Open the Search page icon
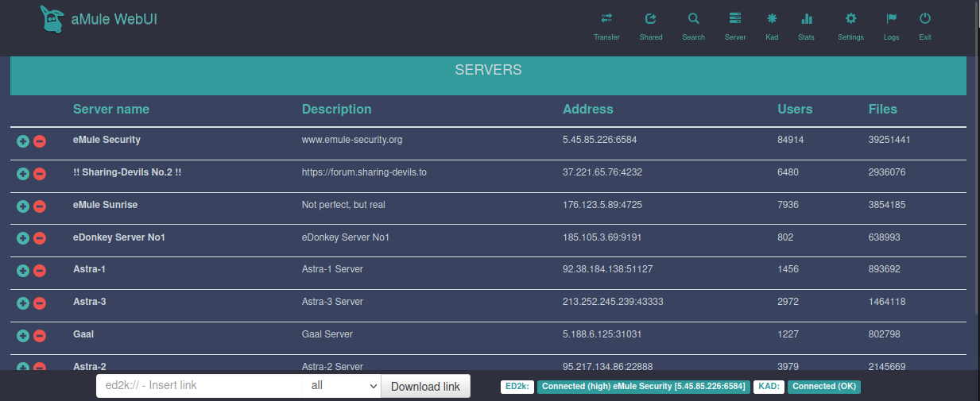The width and height of the screenshot is (980, 401). click(x=693, y=18)
